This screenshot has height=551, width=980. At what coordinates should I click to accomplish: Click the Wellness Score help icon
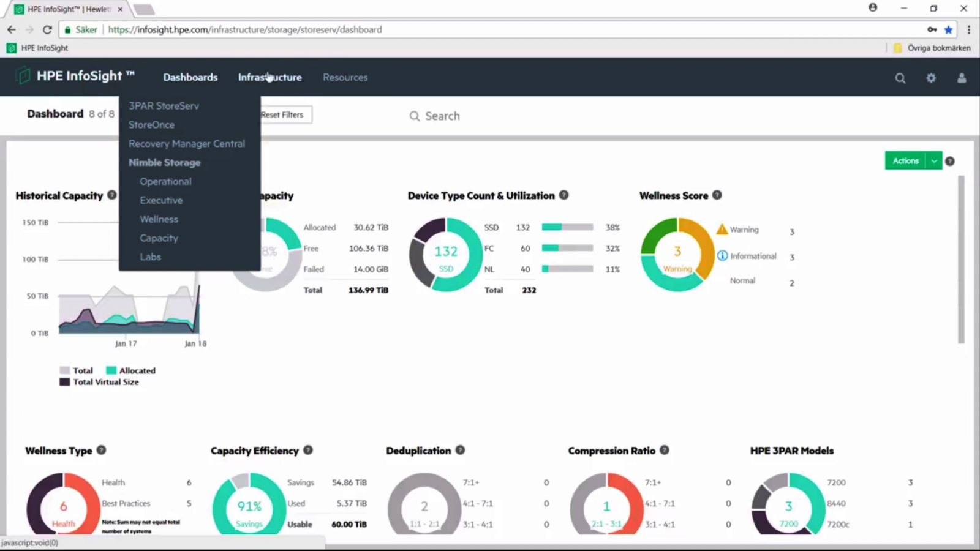tap(717, 195)
